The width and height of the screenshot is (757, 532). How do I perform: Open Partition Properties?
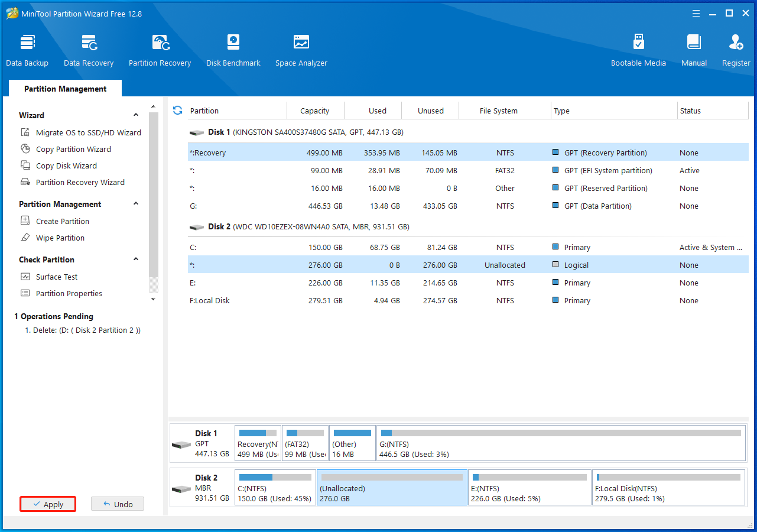pos(61,293)
